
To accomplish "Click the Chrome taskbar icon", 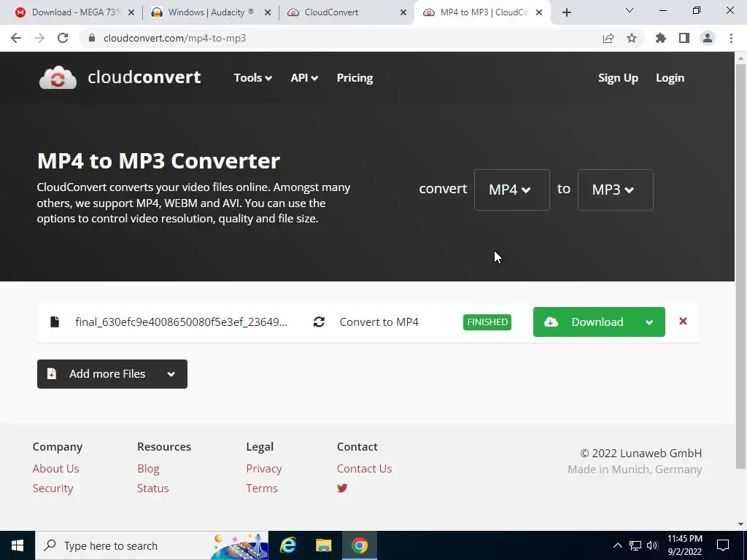I will [359, 545].
